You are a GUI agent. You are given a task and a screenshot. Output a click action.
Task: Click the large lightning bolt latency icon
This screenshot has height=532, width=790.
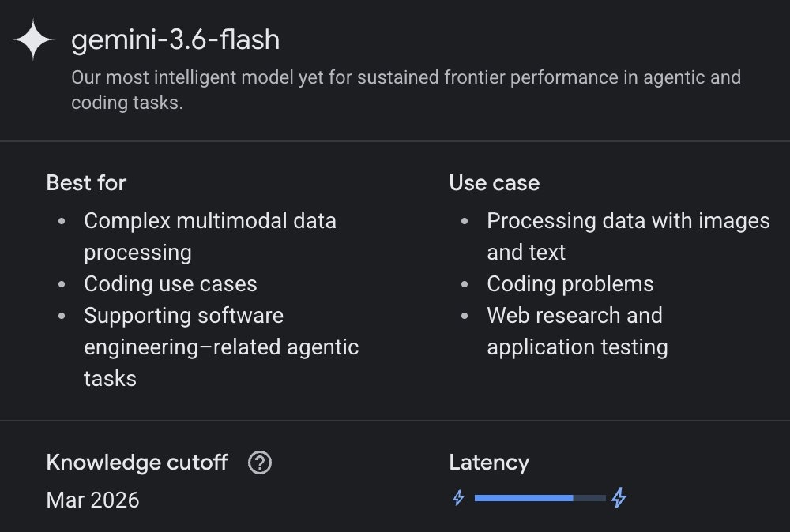pyautogui.click(x=619, y=498)
